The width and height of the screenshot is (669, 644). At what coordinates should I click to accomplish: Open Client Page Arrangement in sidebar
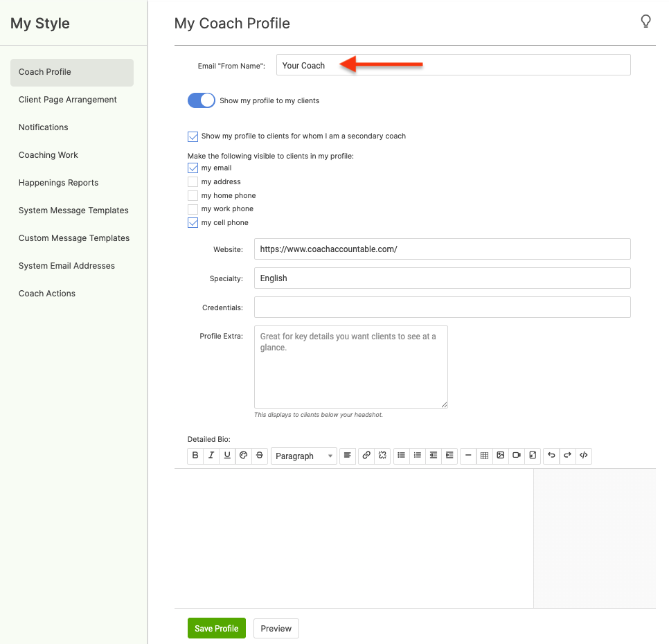click(68, 100)
